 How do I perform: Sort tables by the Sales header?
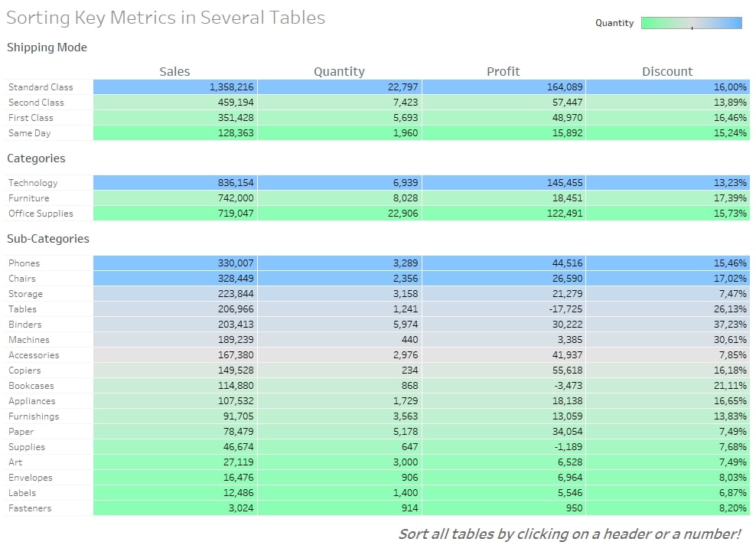pyautogui.click(x=174, y=71)
